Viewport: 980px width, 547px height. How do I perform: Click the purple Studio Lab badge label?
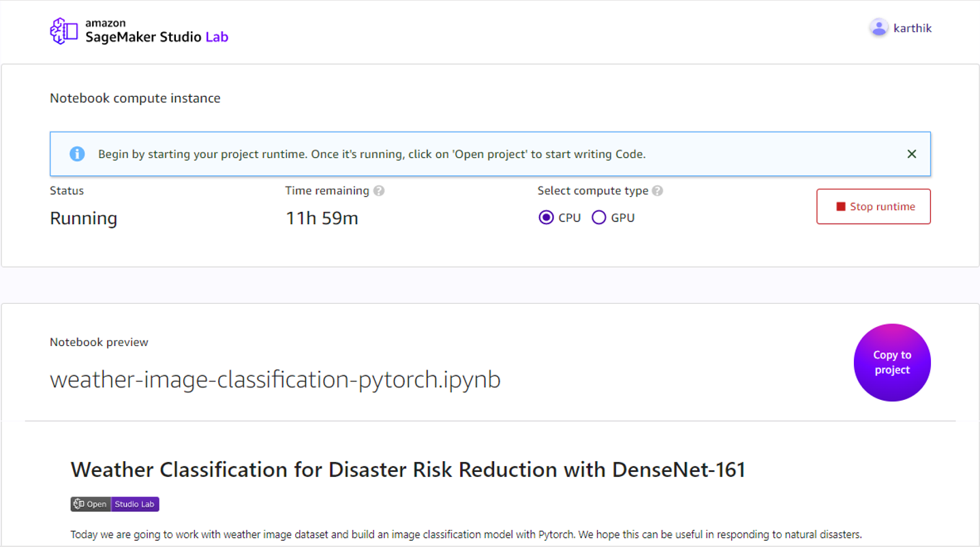(135, 504)
